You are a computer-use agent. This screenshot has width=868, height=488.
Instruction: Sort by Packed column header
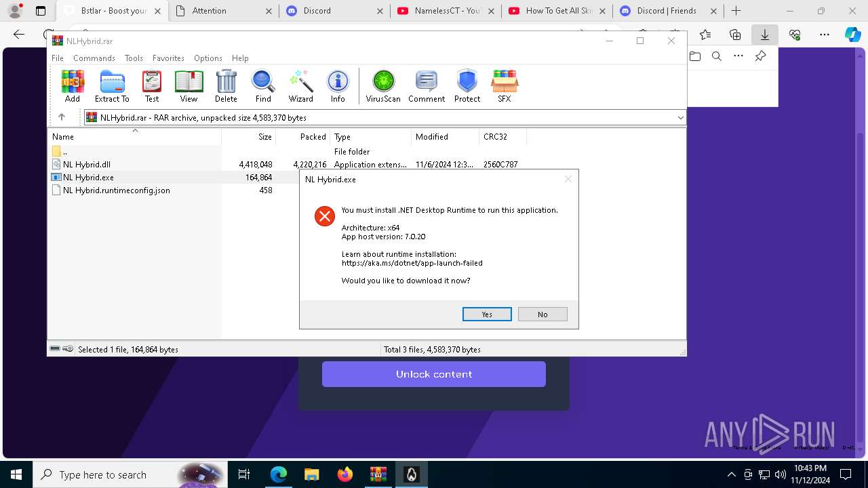[x=303, y=136]
